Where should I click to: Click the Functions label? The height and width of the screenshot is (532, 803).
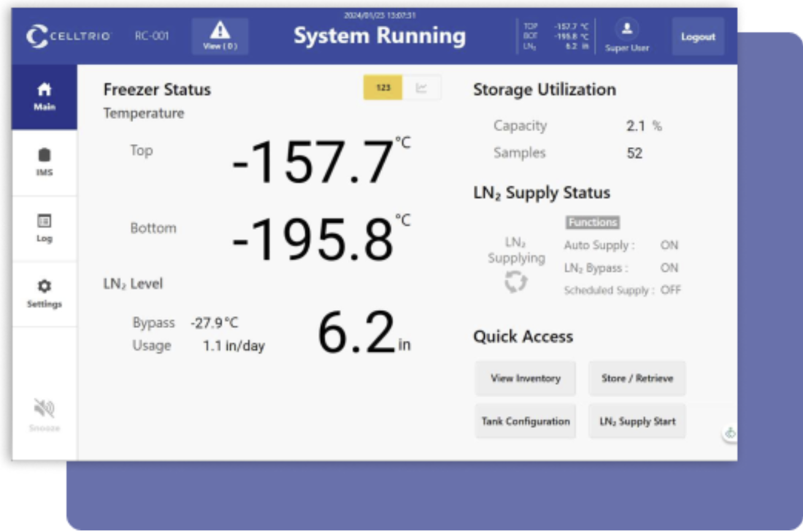pyautogui.click(x=592, y=222)
